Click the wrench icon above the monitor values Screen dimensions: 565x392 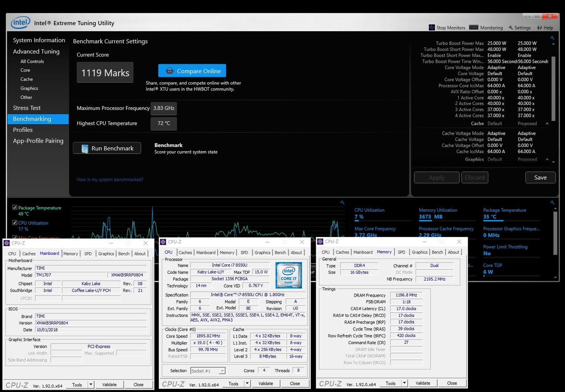552,203
